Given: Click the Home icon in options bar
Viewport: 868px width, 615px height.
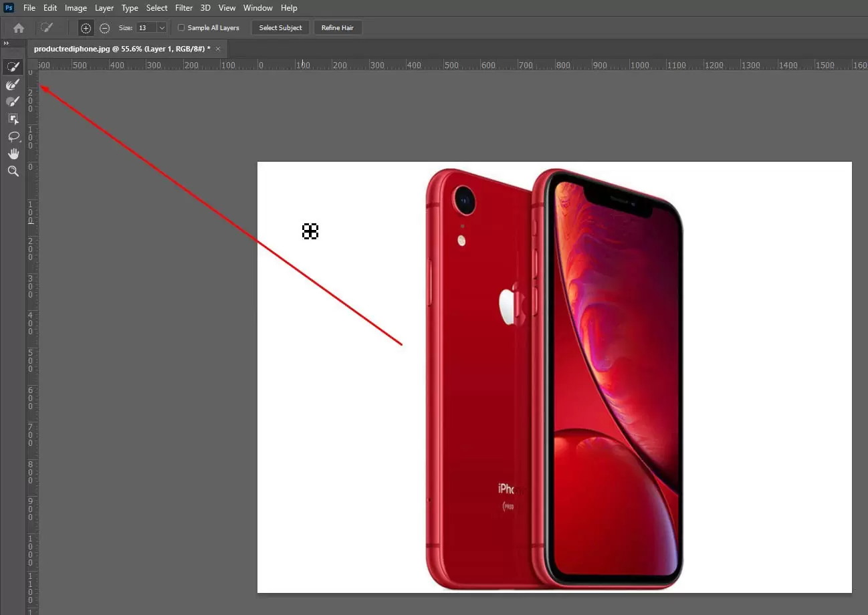Looking at the screenshot, I should [19, 28].
